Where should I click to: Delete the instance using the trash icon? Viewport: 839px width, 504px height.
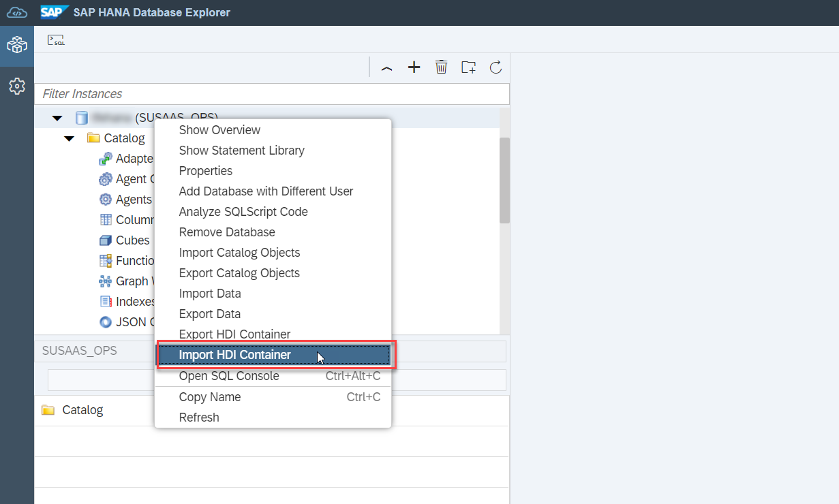pos(441,67)
